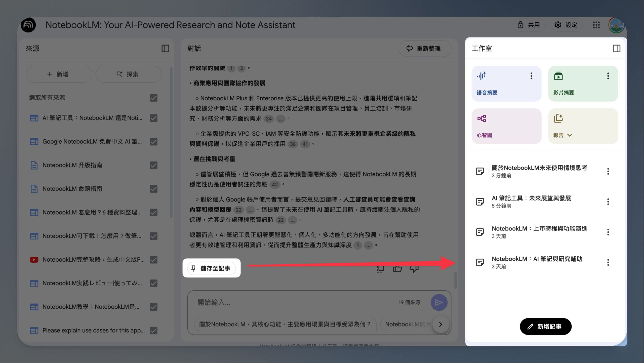Open the 語音摘要 audio overview card
The height and width of the screenshot is (363, 644).
coord(506,84)
